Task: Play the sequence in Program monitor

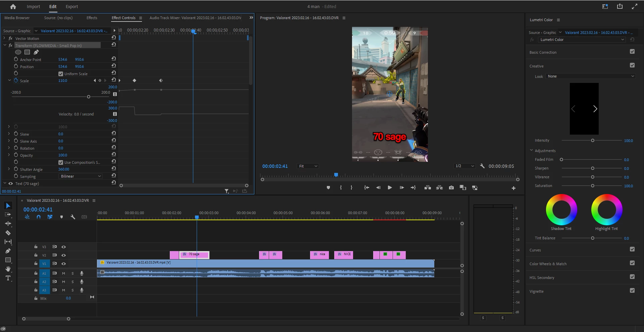Action: click(390, 188)
